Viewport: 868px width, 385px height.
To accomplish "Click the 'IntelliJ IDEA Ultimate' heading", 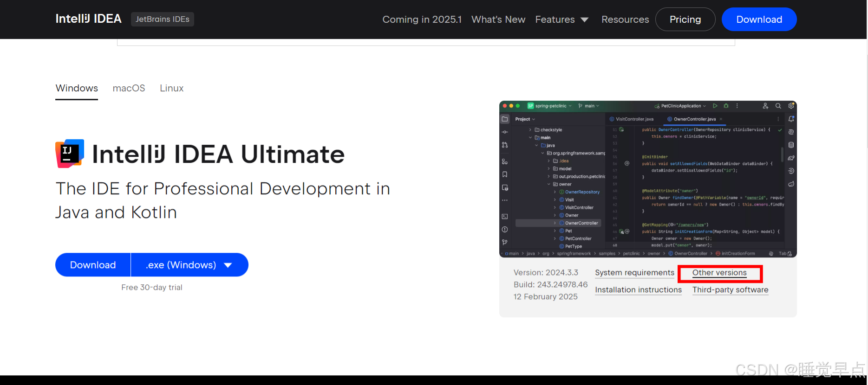I will (x=218, y=154).
